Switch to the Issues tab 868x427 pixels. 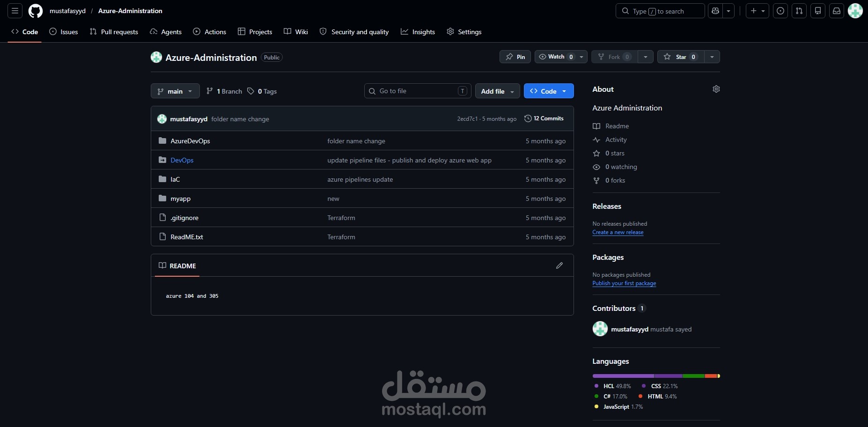pos(64,32)
